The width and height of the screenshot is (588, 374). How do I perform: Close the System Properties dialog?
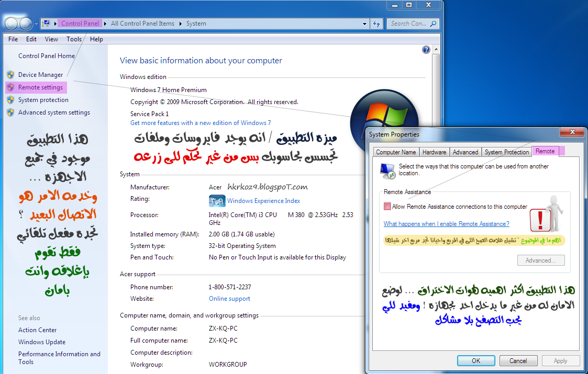(572, 132)
